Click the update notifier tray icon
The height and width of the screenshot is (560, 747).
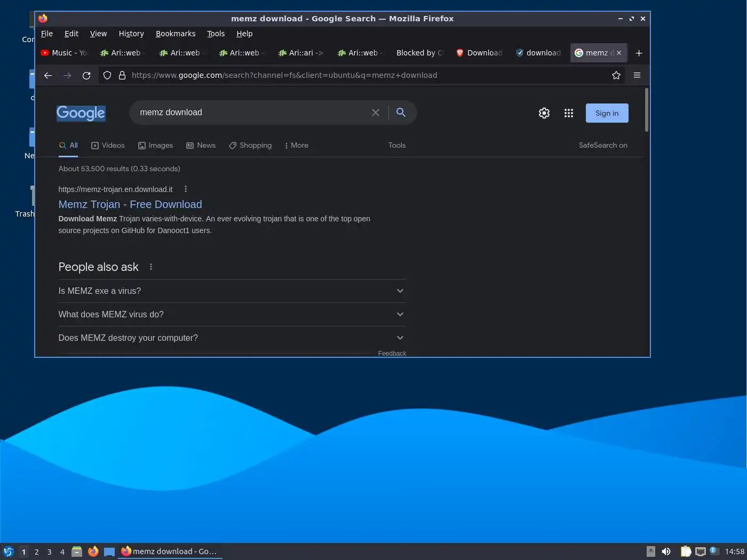[x=714, y=551]
